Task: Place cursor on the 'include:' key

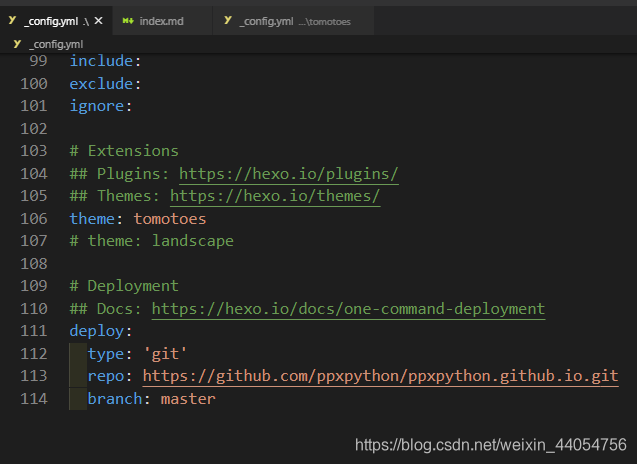Action: click(105, 61)
